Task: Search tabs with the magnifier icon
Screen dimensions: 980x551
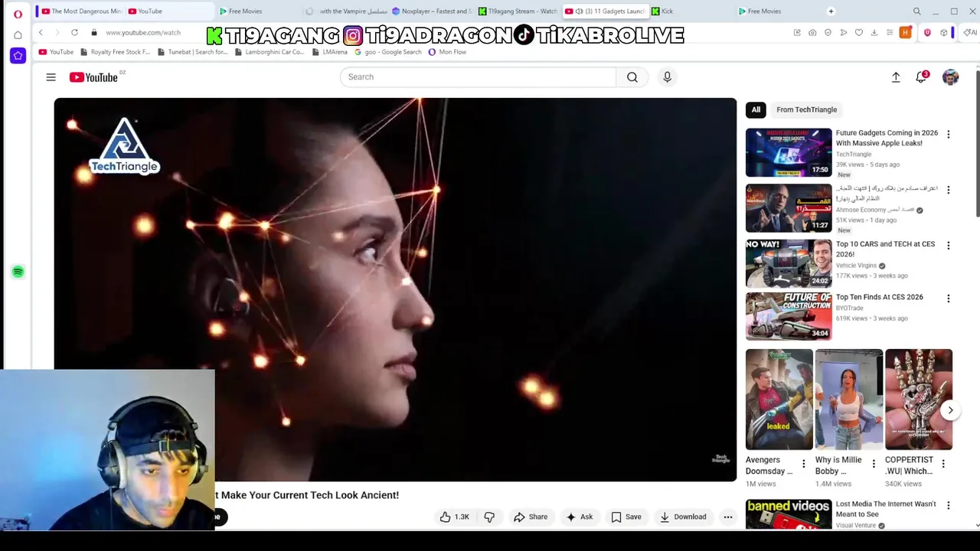Action: [916, 11]
